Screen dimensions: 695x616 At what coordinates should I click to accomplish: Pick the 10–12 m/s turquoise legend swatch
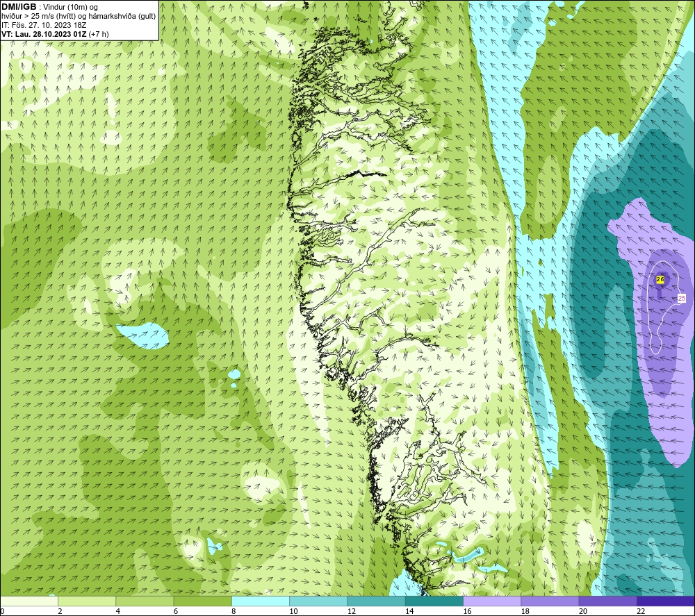tap(318, 601)
